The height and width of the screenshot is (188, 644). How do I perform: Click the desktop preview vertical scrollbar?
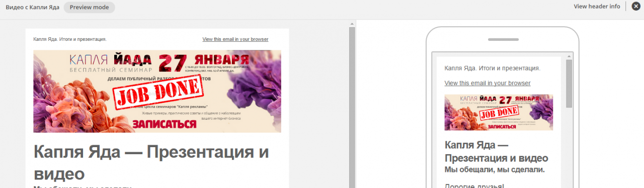[x=352, y=104]
